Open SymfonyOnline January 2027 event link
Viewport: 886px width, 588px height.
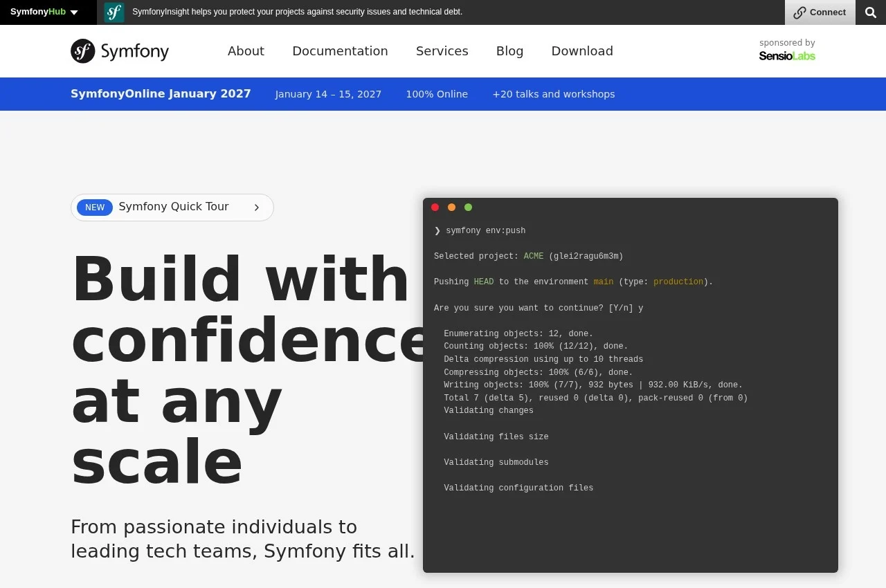click(161, 94)
